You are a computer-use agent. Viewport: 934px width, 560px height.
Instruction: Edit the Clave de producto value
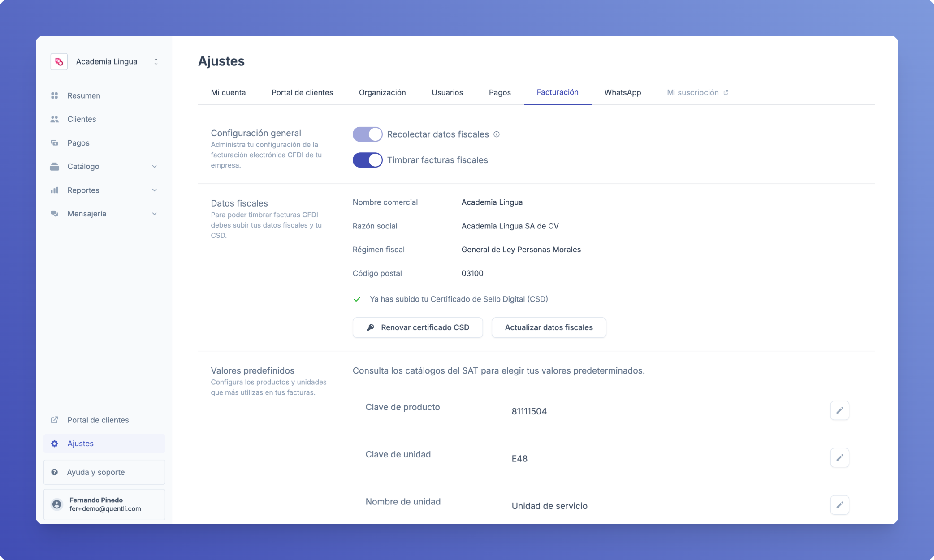(x=839, y=410)
